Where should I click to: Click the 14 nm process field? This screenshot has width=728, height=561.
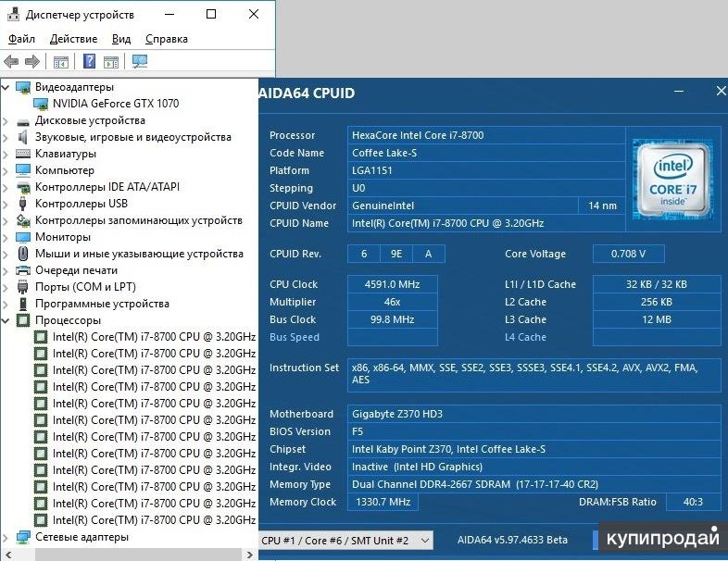pos(602,206)
